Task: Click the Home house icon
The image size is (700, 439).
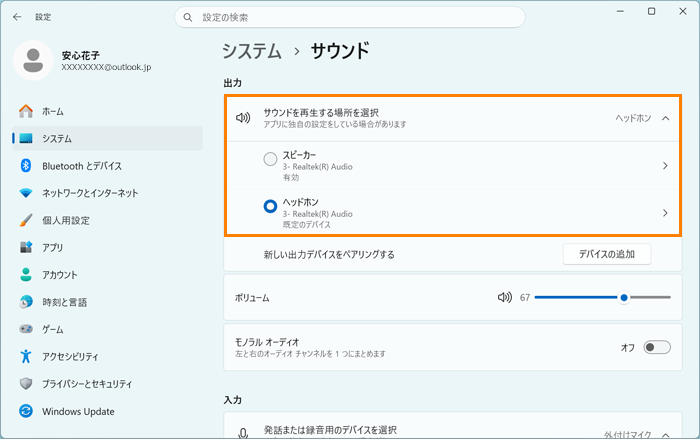Action: click(26, 111)
